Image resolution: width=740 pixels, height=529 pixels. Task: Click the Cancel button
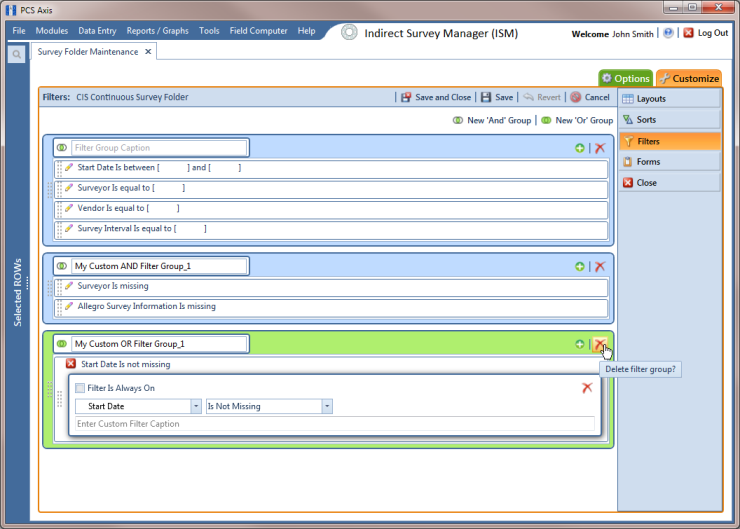point(590,97)
